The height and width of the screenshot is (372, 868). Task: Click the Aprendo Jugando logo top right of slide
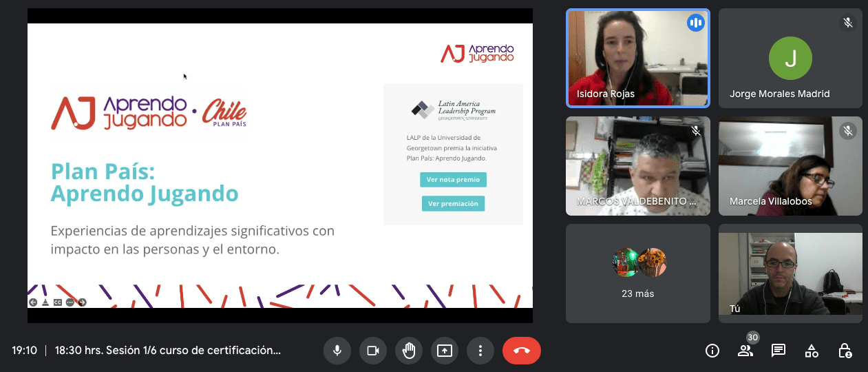(x=477, y=53)
